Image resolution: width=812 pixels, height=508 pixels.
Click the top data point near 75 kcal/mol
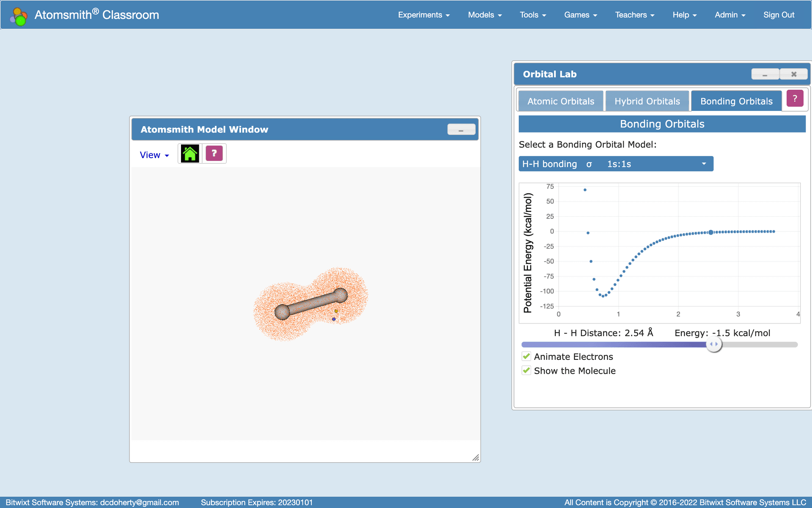pyautogui.click(x=585, y=190)
